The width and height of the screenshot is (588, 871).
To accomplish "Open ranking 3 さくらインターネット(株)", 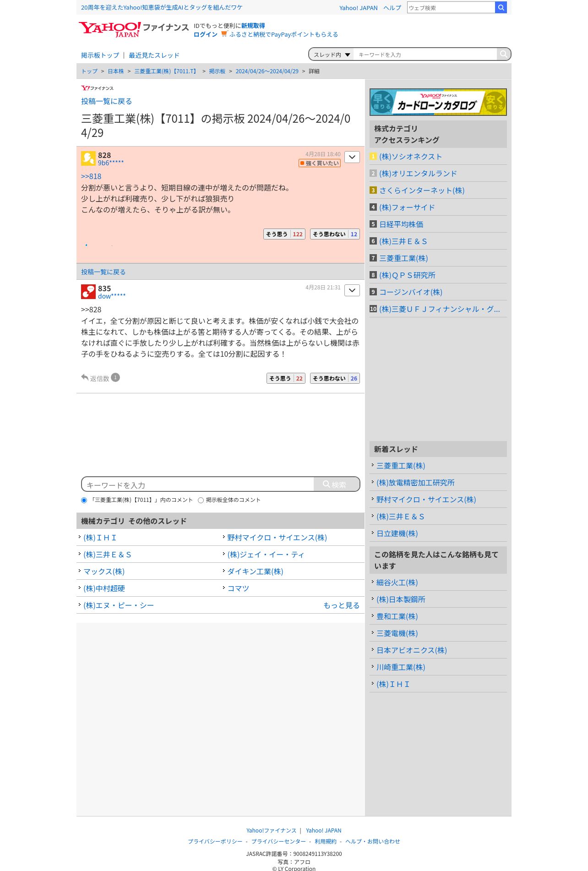I will (x=422, y=191).
